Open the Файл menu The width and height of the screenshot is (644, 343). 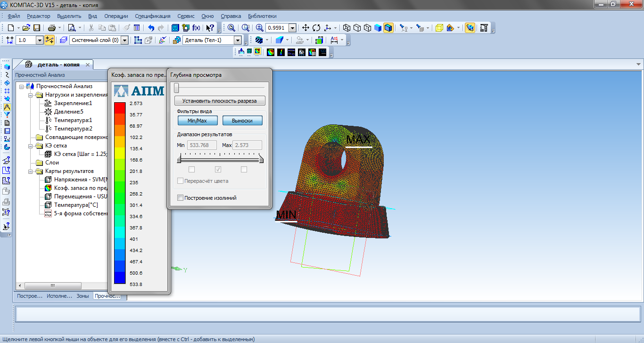[14, 16]
